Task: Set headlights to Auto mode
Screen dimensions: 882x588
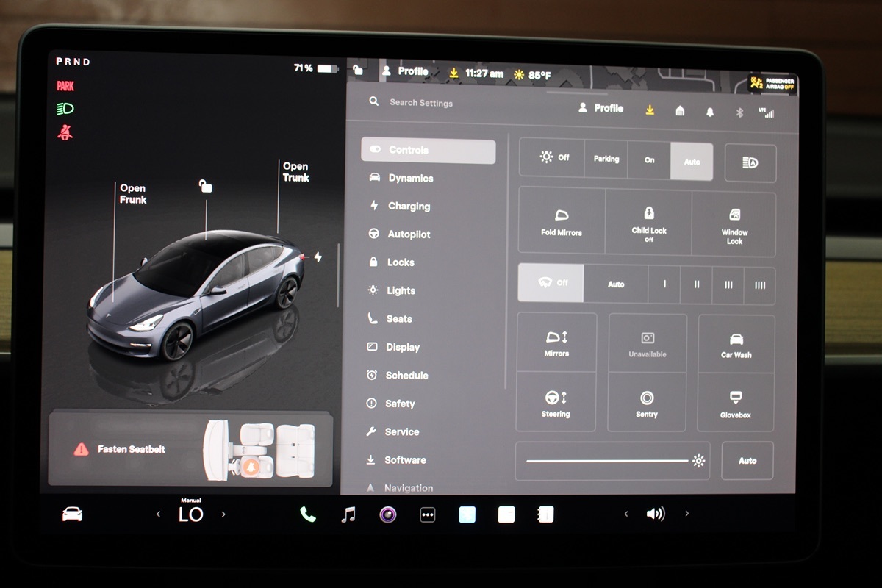Action: coord(692,162)
